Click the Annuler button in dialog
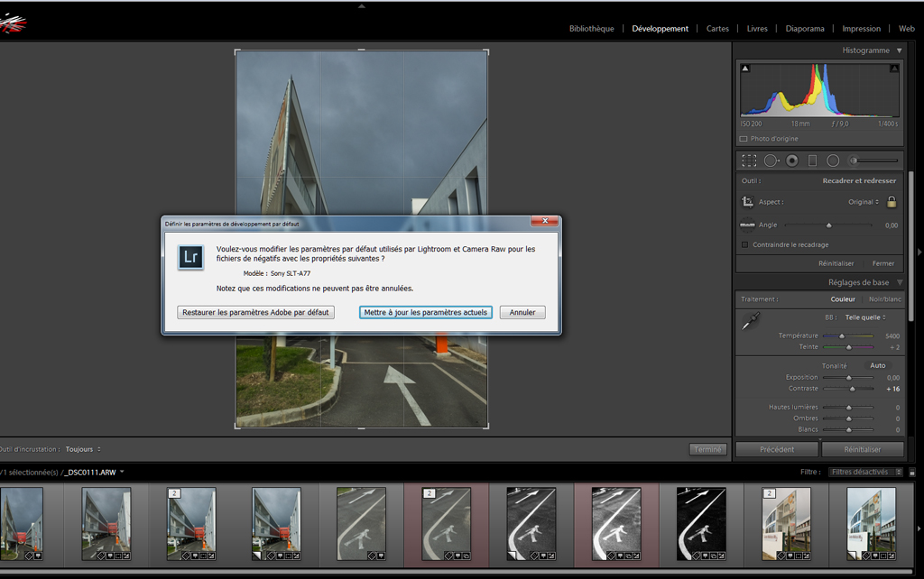 pos(522,312)
